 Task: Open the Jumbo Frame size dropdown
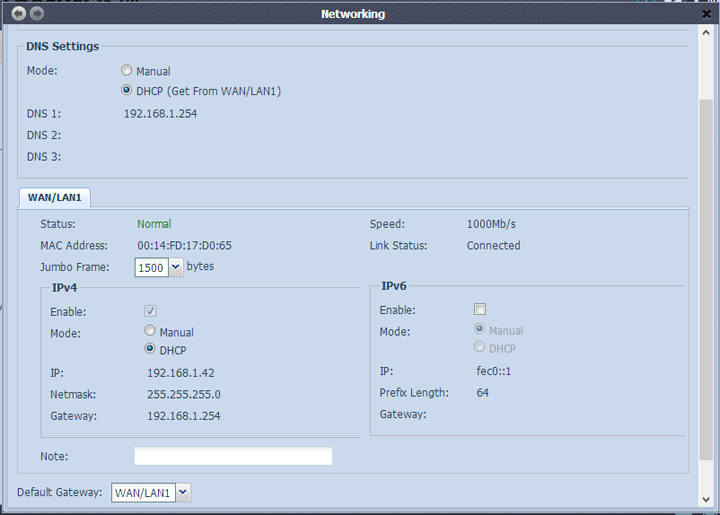coord(159,267)
